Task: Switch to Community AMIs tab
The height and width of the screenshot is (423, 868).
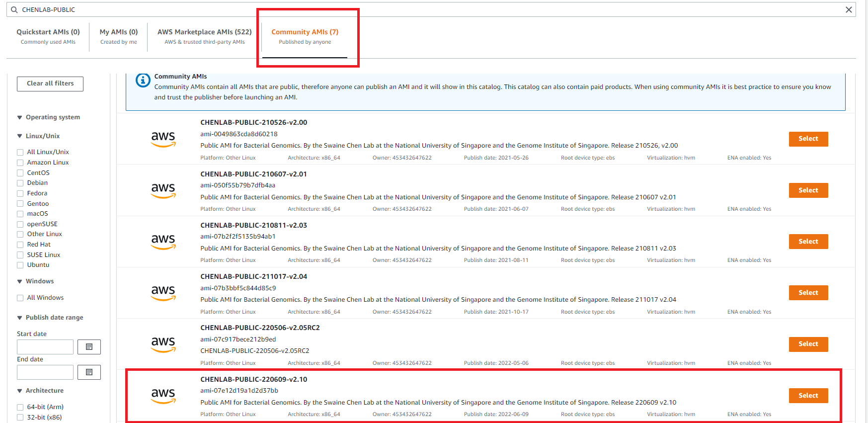Action: 305,37
